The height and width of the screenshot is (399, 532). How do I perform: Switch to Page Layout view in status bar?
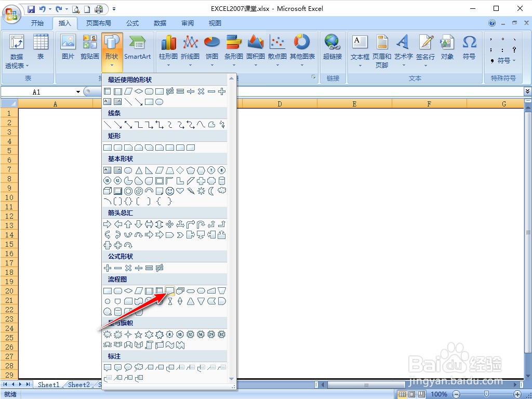tap(412, 394)
